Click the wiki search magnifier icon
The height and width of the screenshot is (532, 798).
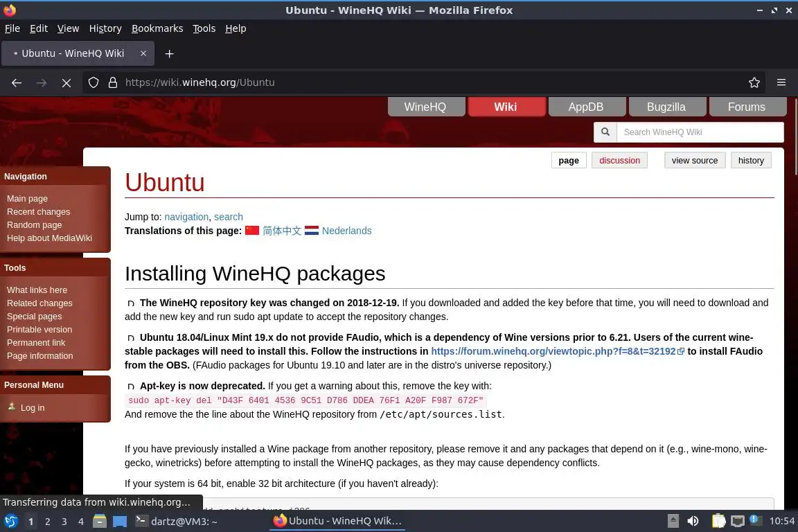605,132
